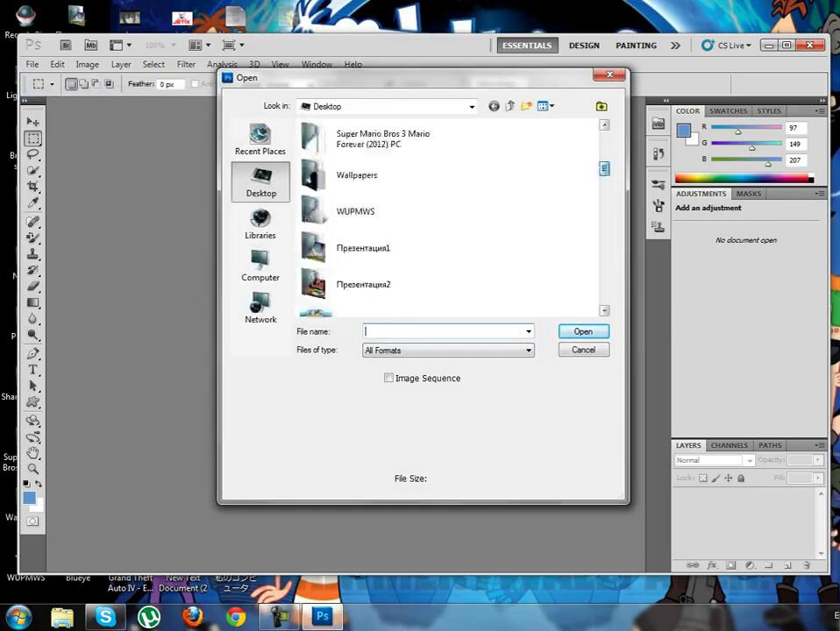Open the Filter menu
Screen dimensions: 840x631
pyautogui.click(x=186, y=64)
